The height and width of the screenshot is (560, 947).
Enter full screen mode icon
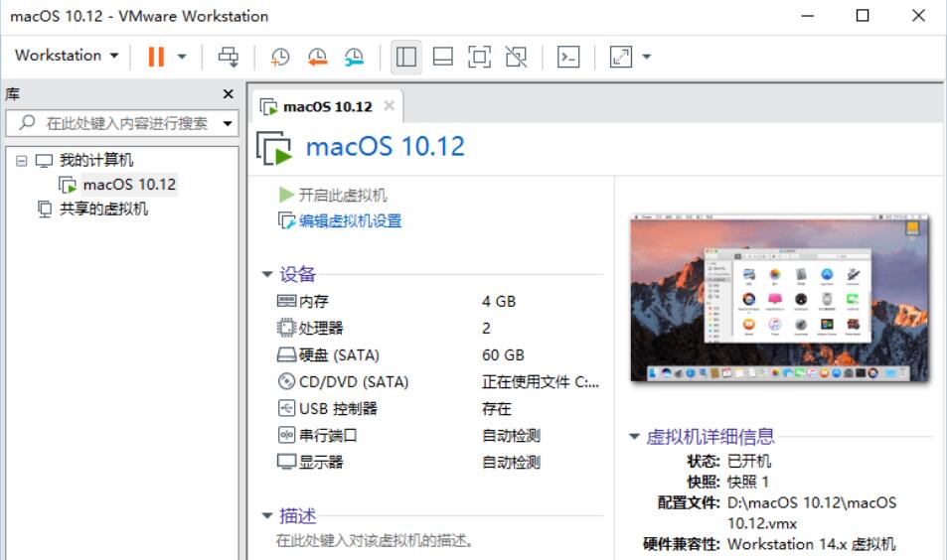[480, 57]
